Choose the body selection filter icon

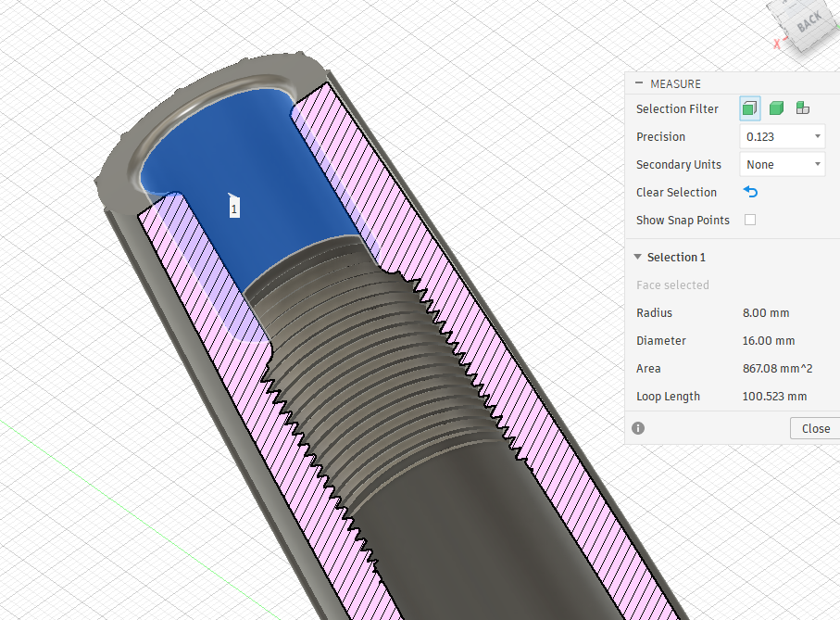[x=776, y=108]
